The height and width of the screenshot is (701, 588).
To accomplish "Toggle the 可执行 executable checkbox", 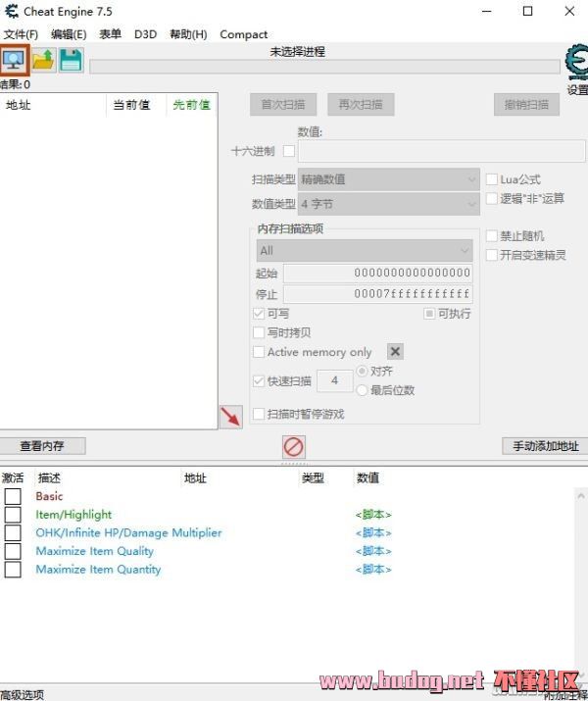I will (x=429, y=314).
